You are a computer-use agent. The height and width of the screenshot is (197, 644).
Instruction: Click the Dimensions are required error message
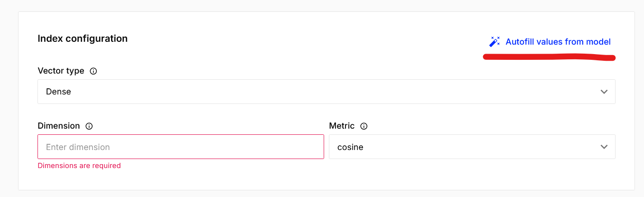click(x=79, y=166)
